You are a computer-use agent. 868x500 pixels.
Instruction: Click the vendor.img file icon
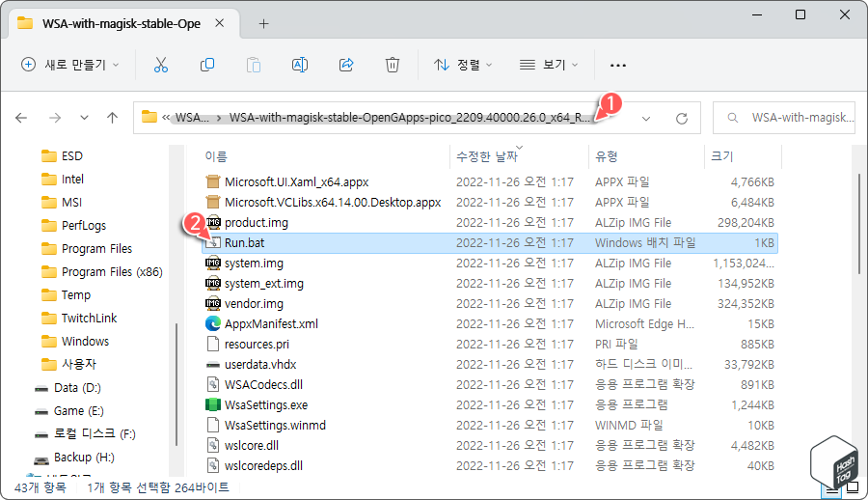pyautogui.click(x=213, y=304)
